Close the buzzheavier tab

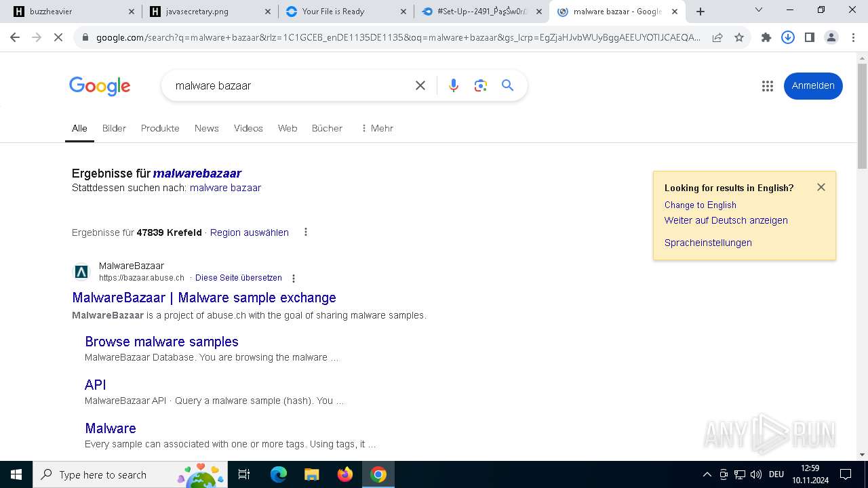[132, 12]
